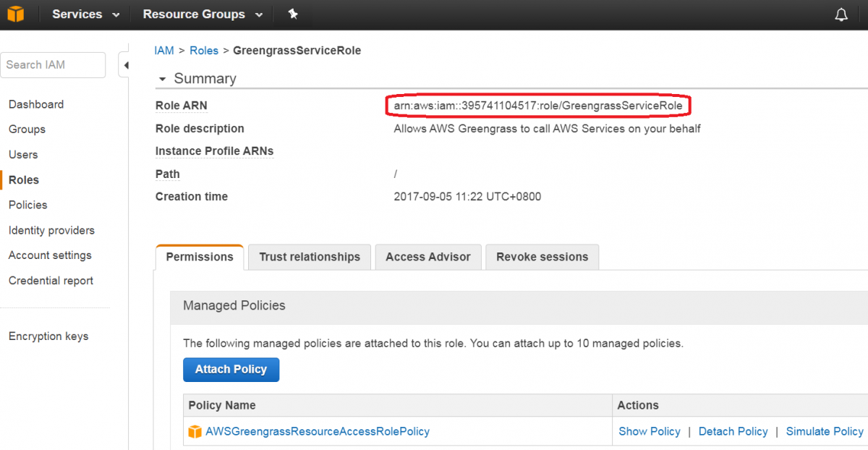Screen dimensions: 868x450
Task: Go to the Users section
Action: coord(22,154)
